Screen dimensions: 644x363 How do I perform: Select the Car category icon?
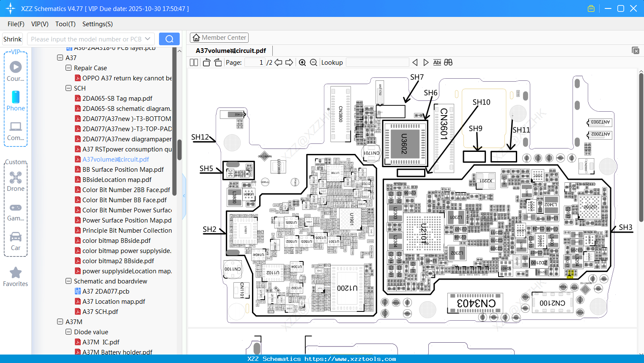tap(16, 241)
